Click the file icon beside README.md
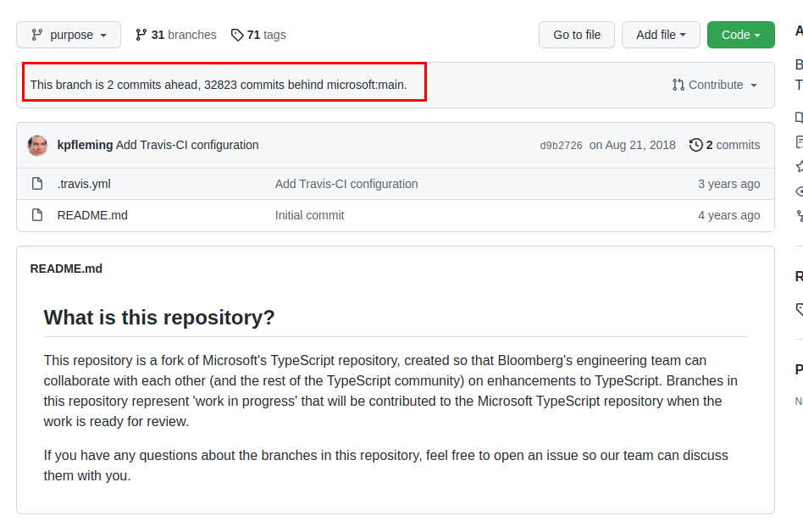The image size is (803, 532). (x=36, y=215)
